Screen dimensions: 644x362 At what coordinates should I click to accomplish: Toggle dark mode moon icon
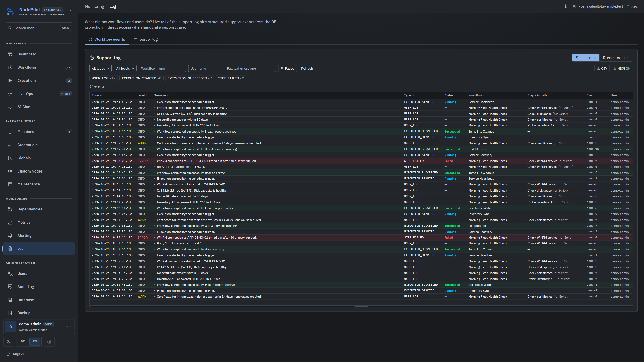tap(9, 341)
